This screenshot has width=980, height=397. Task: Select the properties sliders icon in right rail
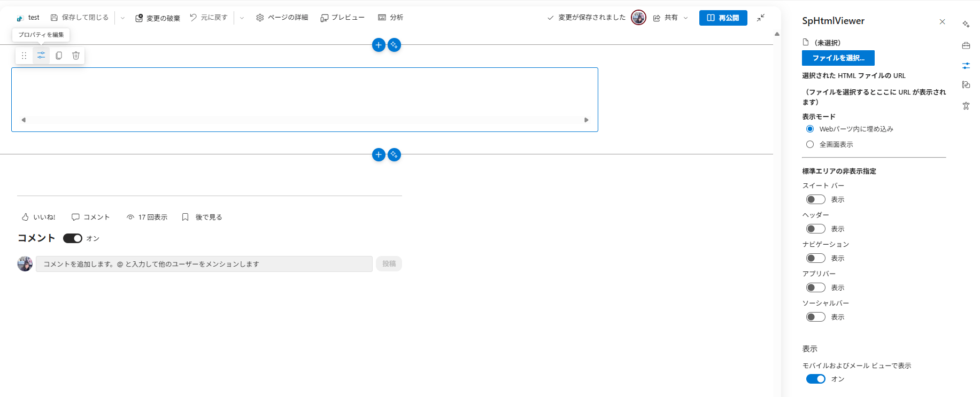point(966,66)
